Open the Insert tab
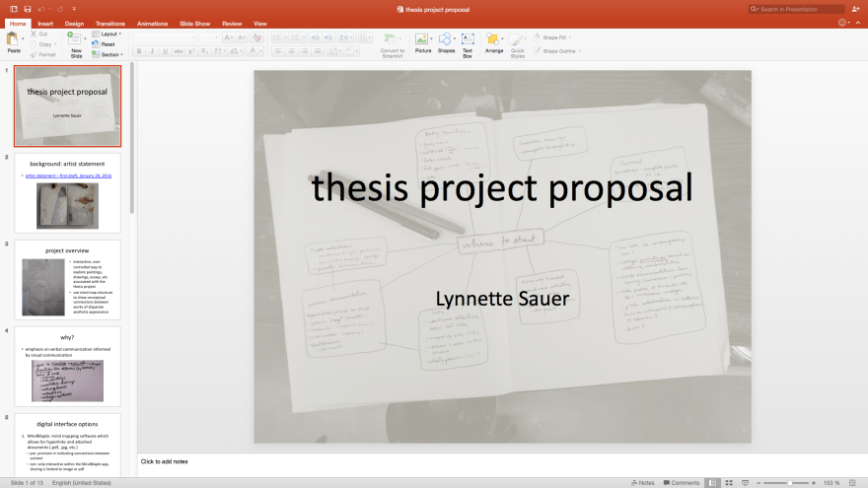Viewport: 868px width, 488px height. [x=45, y=24]
